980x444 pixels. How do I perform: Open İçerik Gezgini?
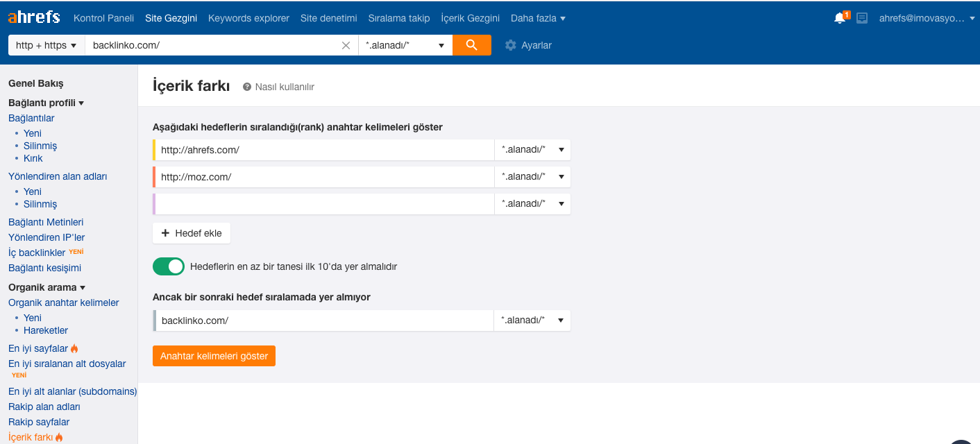pos(471,18)
